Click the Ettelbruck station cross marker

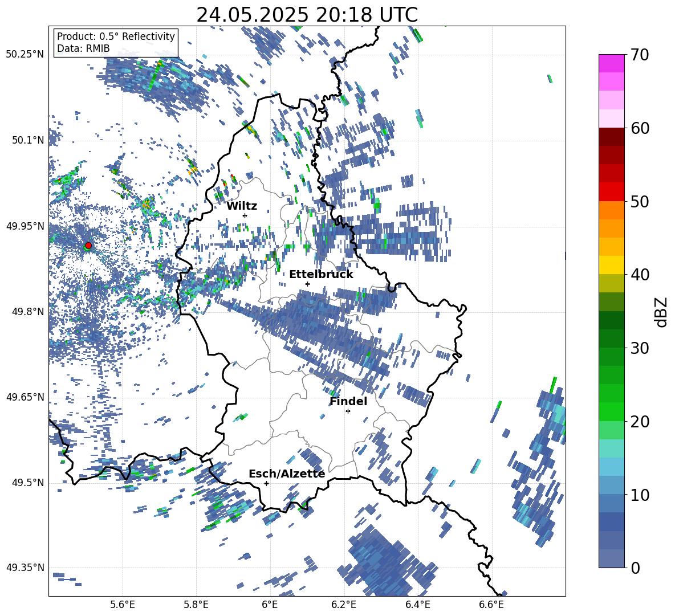click(x=307, y=284)
